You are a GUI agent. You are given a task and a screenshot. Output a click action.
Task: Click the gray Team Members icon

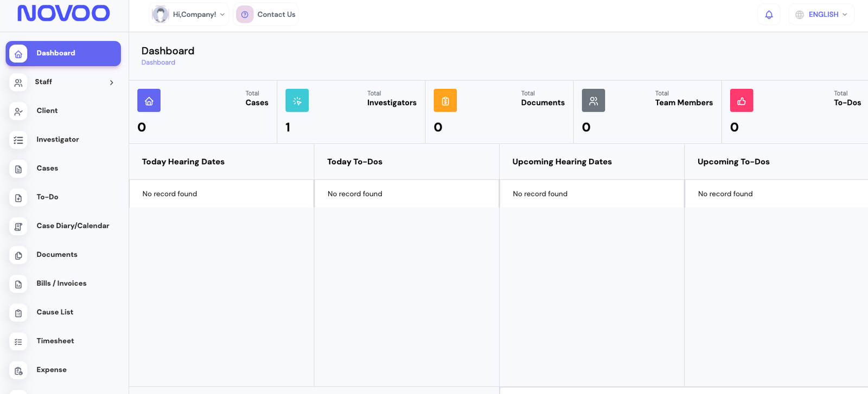(593, 101)
